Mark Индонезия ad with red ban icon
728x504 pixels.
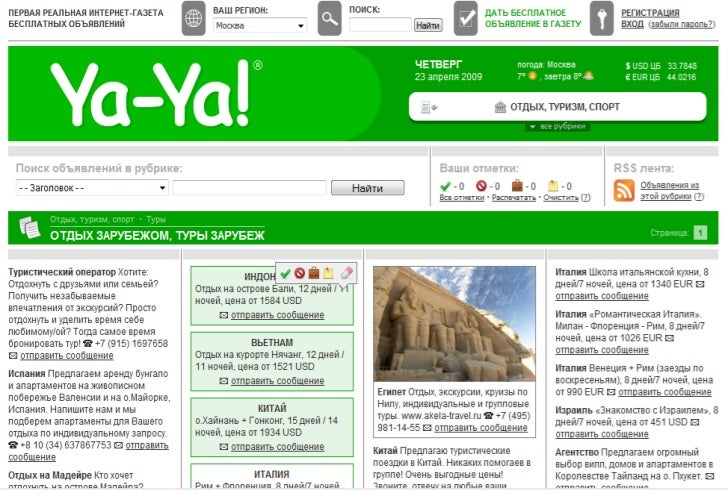coord(300,273)
